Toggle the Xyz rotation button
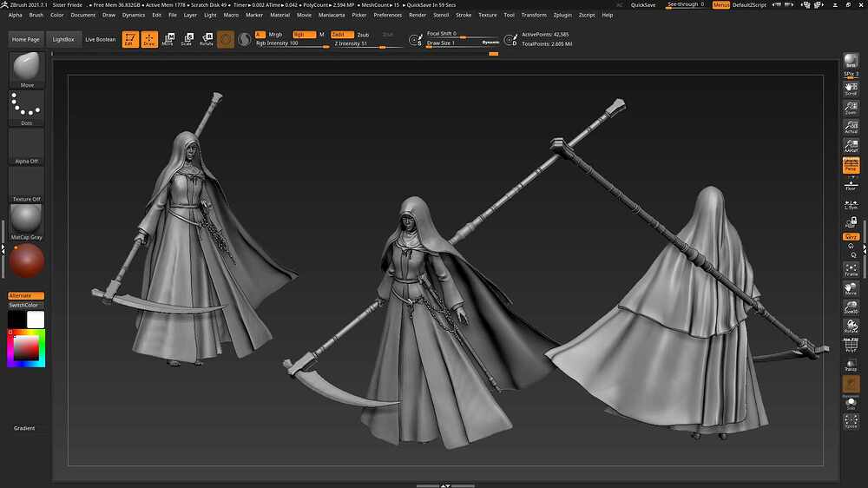This screenshot has width=868, height=488. (851, 236)
